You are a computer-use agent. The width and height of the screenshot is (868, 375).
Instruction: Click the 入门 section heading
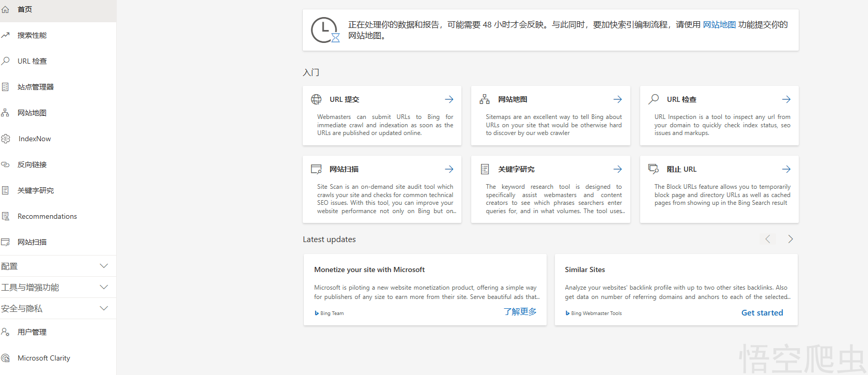(x=311, y=72)
